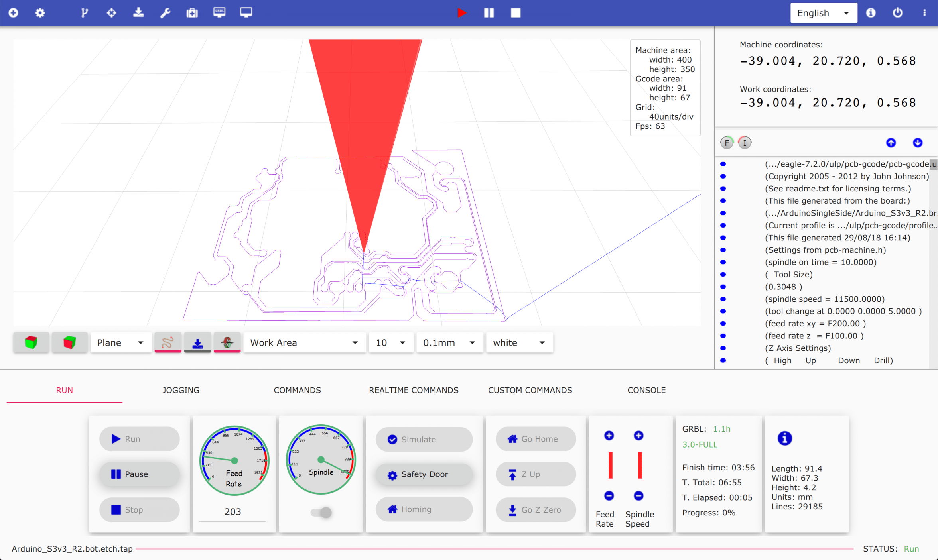Toggle the F filter in message panel
Viewport: 938px width, 560px height.
tap(727, 142)
